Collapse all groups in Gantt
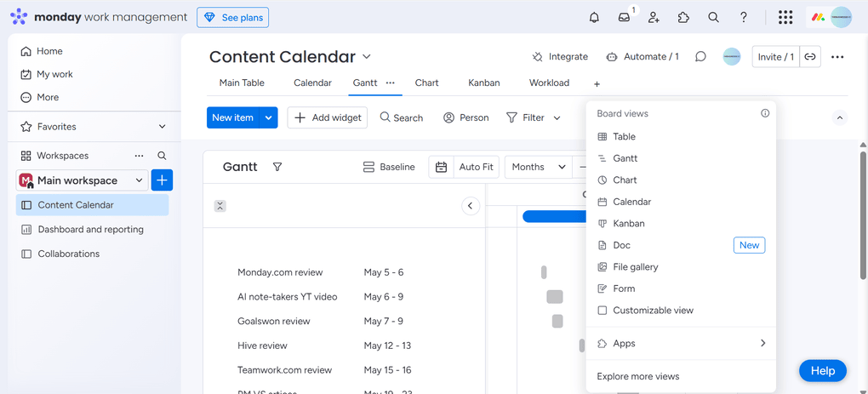868x394 pixels. click(x=220, y=206)
